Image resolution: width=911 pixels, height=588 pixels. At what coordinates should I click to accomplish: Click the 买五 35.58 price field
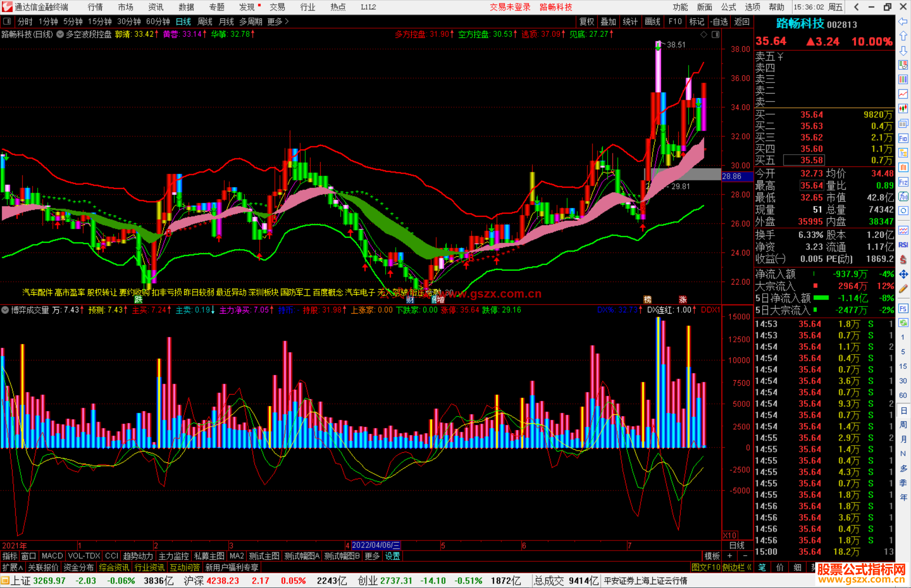pyautogui.click(x=804, y=160)
